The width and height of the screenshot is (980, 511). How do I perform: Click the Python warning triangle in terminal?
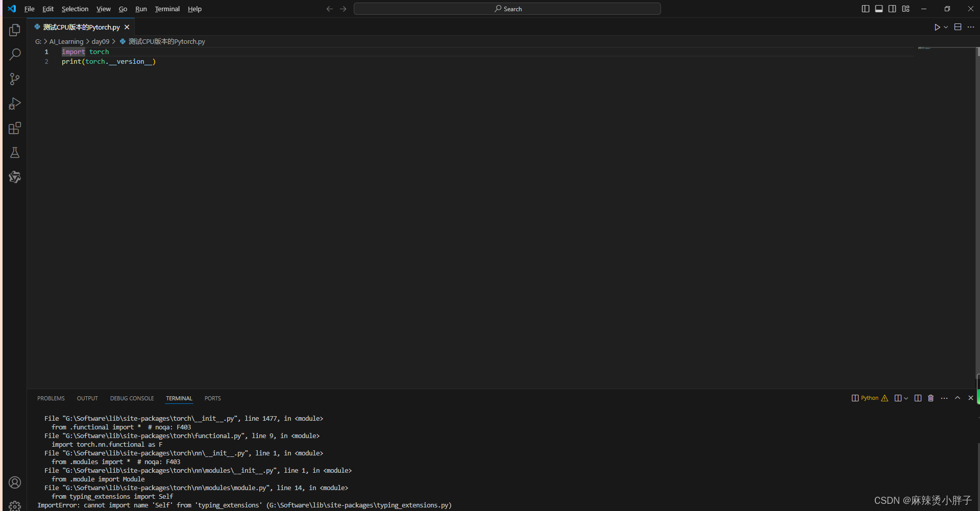click(x=884, y=398)
